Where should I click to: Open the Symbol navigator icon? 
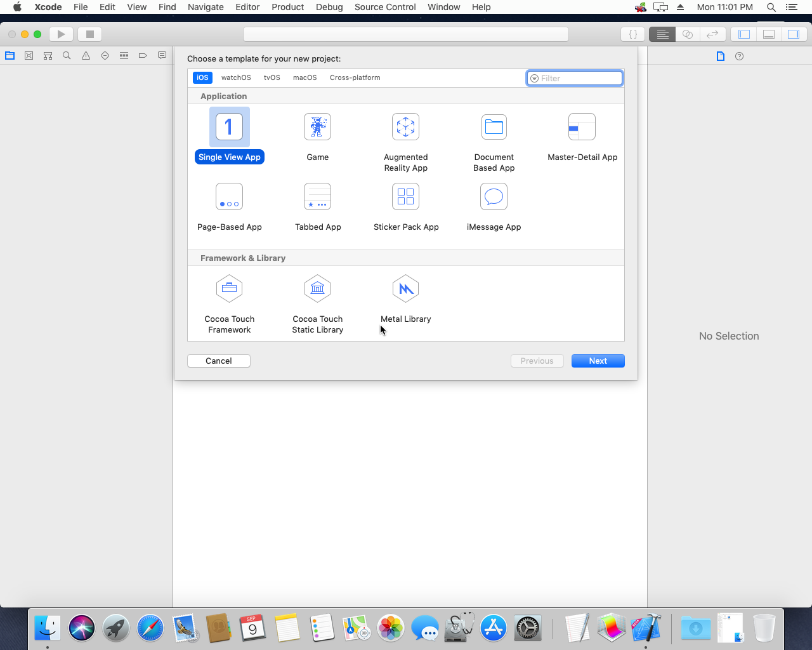48,56
